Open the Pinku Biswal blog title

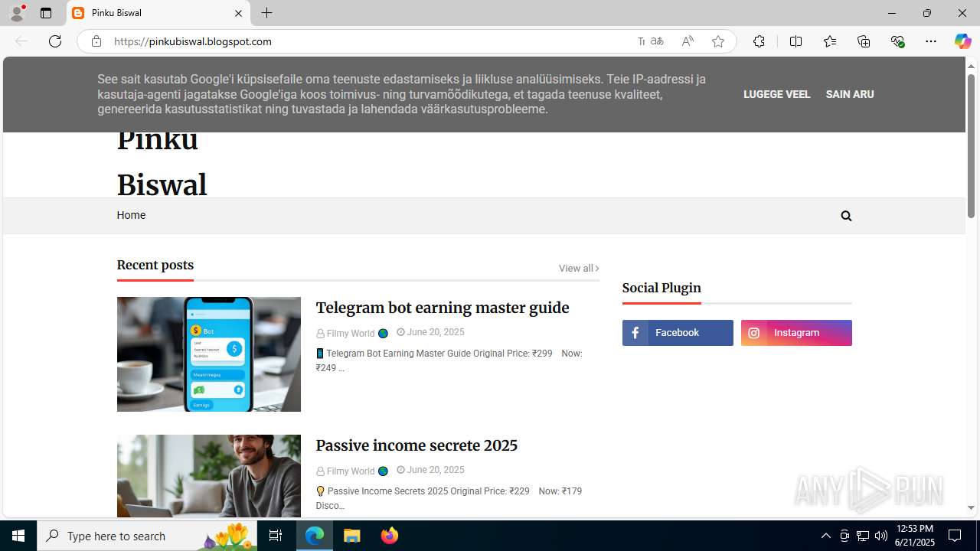tap(162, 162)
